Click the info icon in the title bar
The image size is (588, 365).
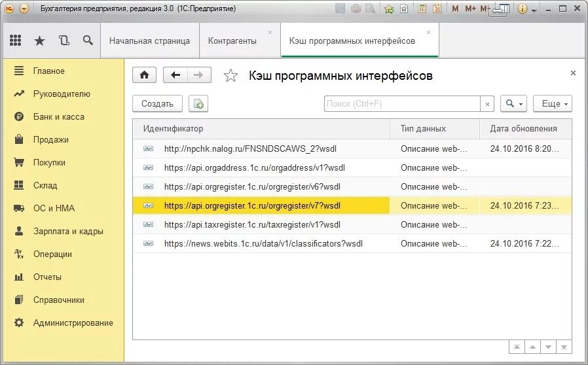click(x=522, y=9)
